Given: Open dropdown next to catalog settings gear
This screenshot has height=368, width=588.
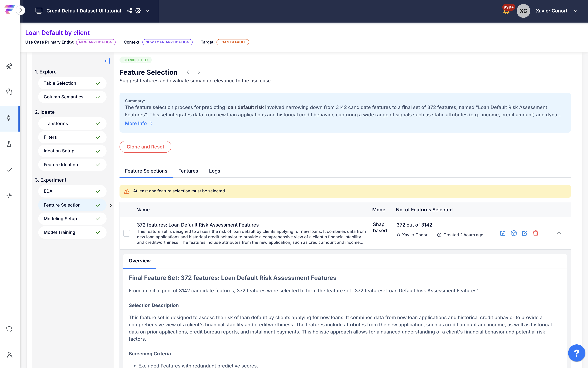Looking at the screenshot, I should (147, 11).
